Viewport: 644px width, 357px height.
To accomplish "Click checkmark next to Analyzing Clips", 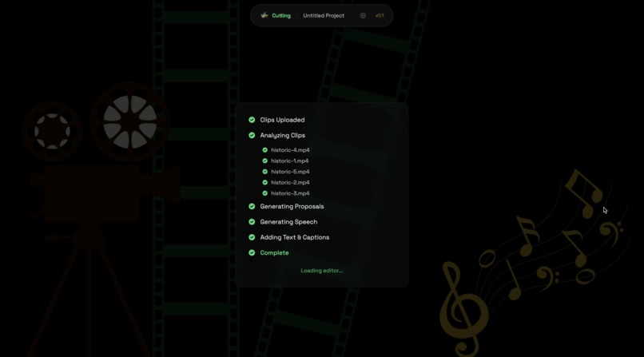I will (252, 136).
